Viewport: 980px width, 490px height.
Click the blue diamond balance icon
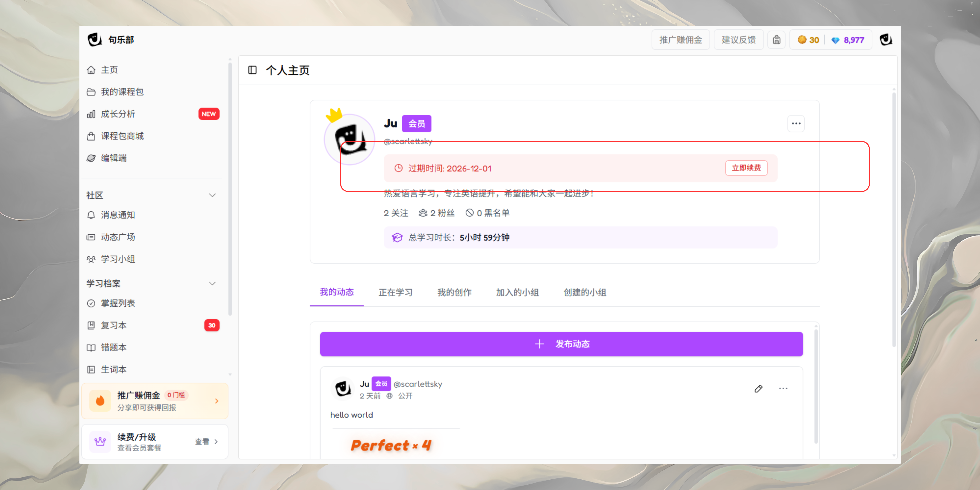(835, 40)
